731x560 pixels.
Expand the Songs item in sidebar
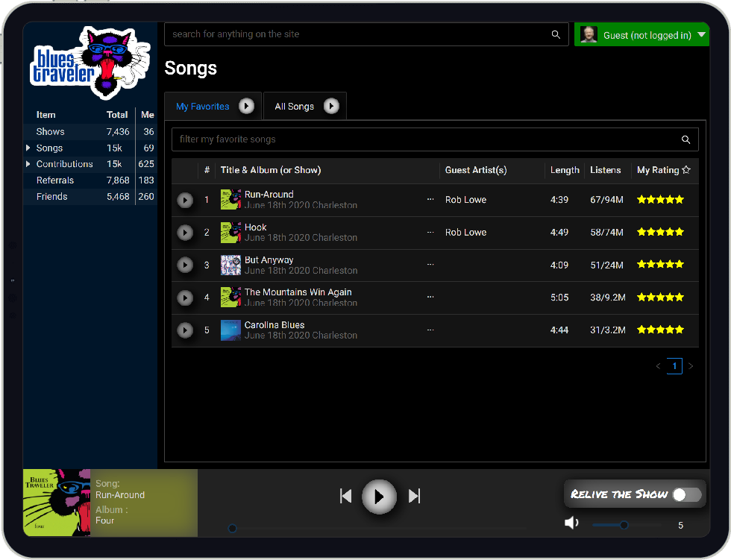tap(28, 148)
